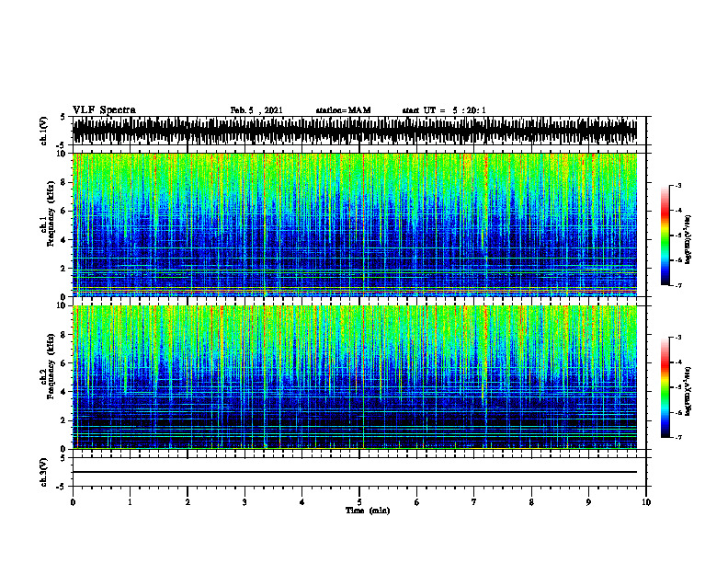Click the "VLF Spectra" title text
This screenshot has width=728, height=563.
coord(104,110)
